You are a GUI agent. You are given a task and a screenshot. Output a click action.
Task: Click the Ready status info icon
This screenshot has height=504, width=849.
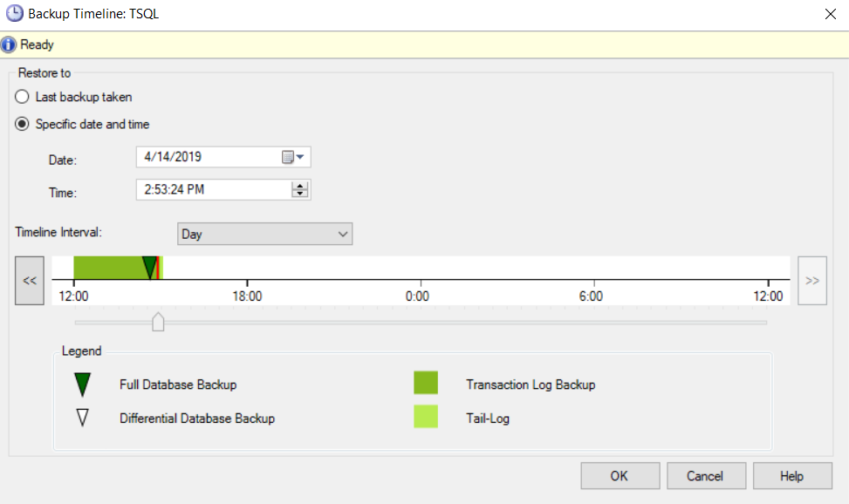(x=9, y=44)
